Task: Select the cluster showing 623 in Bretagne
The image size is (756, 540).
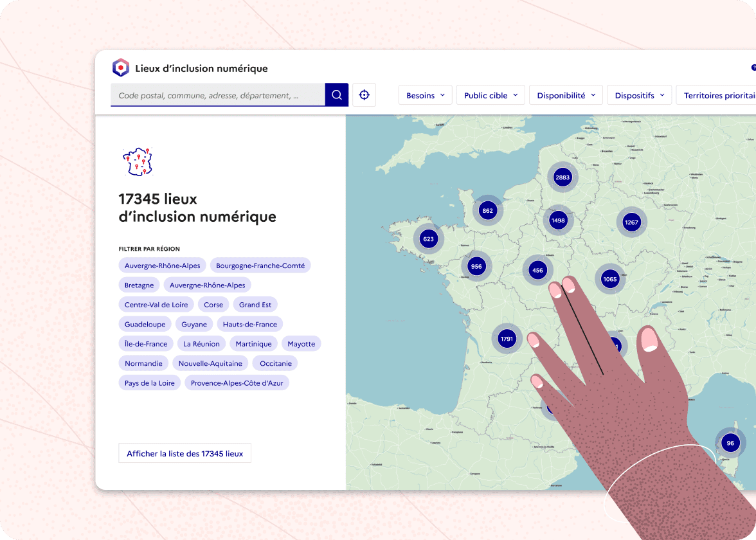Action: click(428, 239)
